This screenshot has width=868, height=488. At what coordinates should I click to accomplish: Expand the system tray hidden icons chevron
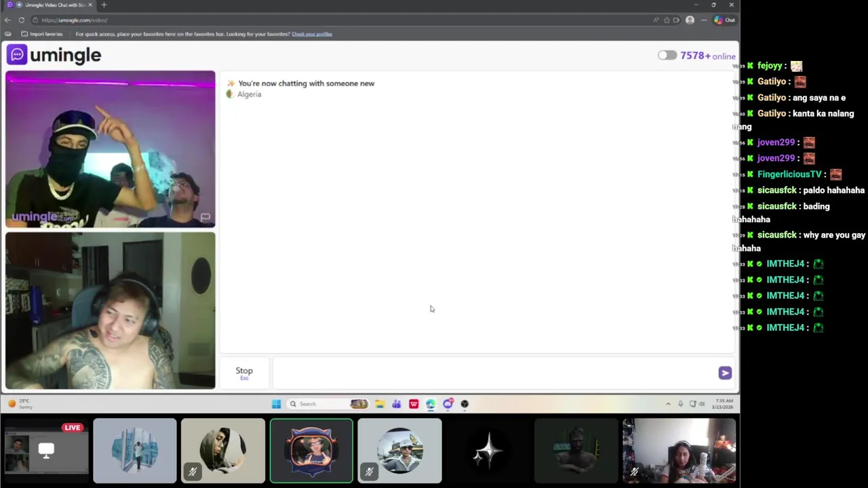point(668,404)
